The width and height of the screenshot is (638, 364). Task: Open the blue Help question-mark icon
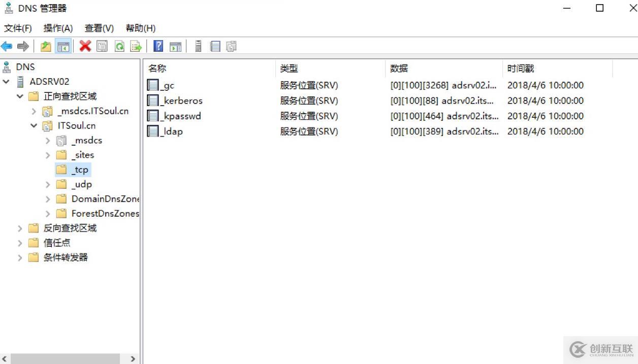pyautogui.click(x=158, y=46)
